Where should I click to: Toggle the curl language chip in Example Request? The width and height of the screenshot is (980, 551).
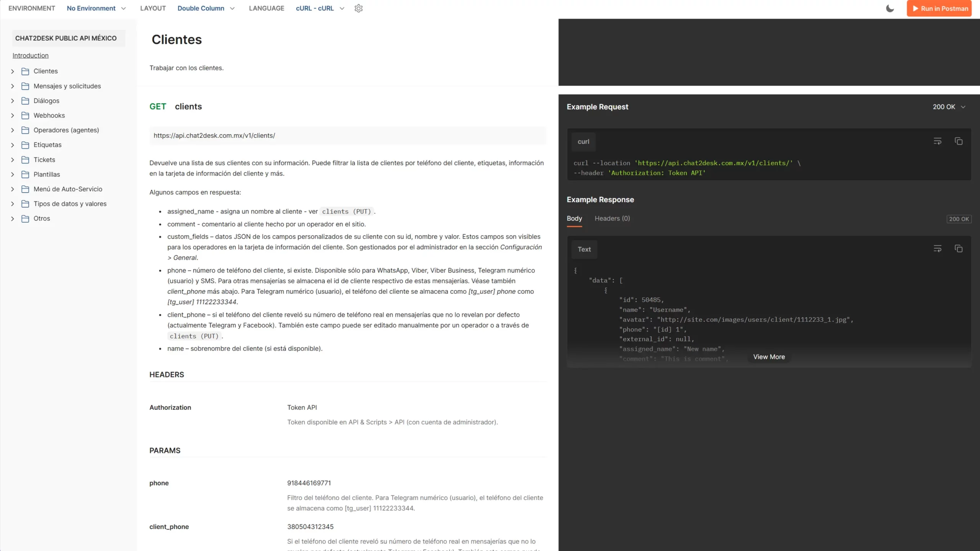click(x=583, y=142)
